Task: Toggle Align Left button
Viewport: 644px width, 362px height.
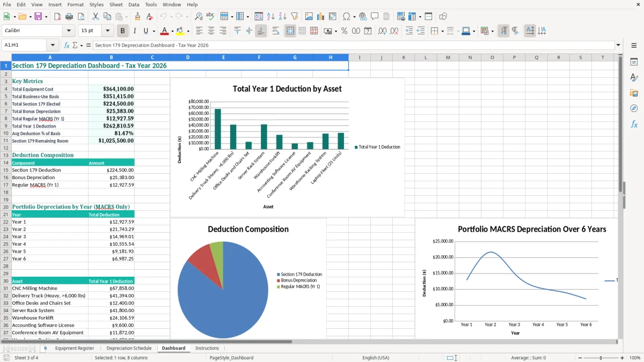Action: (x=199, y=31)
